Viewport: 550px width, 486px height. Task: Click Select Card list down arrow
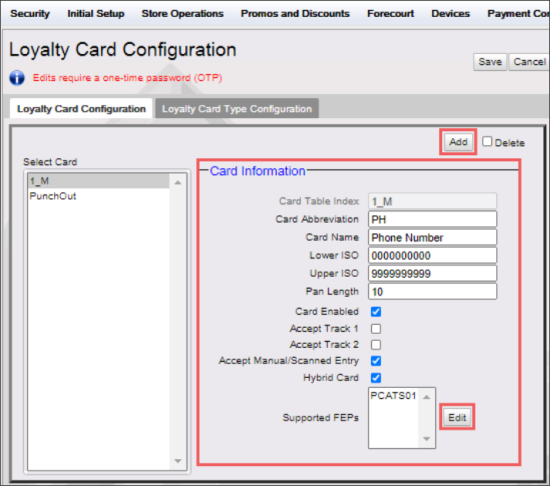tap(178, 461)
